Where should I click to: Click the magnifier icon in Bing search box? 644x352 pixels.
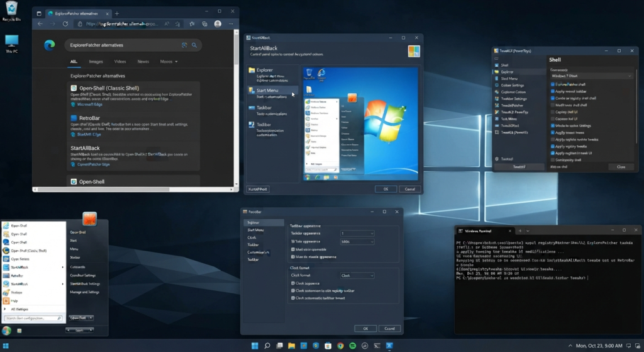coord(194,45)
